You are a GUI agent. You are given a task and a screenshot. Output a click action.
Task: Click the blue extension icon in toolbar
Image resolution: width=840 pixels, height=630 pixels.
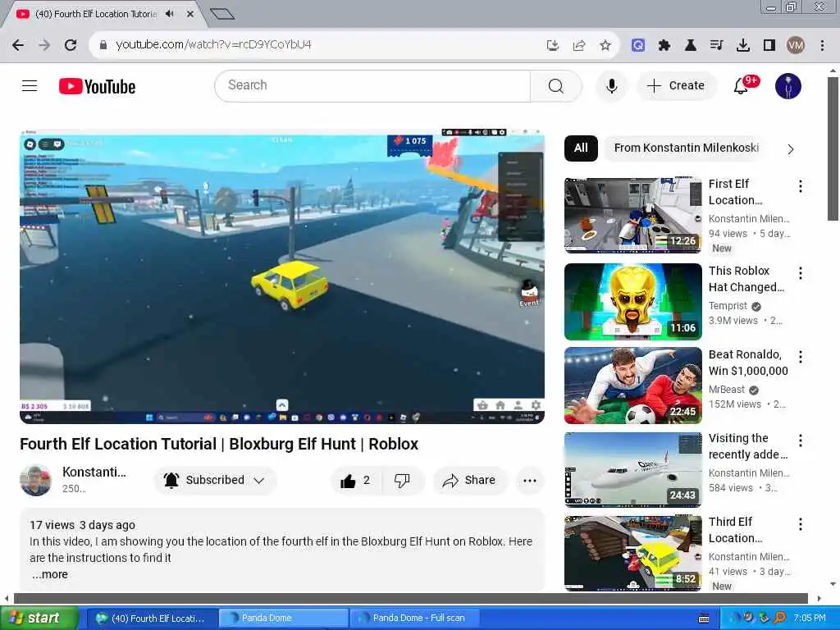638,46
